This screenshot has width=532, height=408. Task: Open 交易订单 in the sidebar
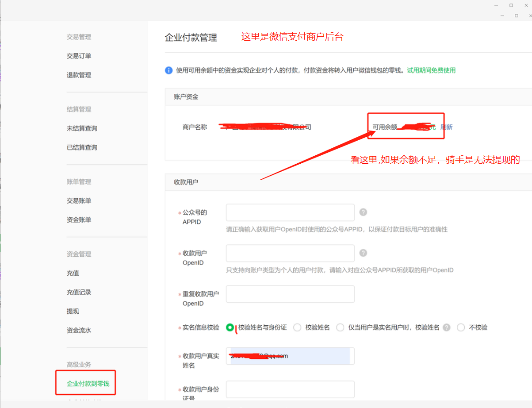(x=79, y=56)
